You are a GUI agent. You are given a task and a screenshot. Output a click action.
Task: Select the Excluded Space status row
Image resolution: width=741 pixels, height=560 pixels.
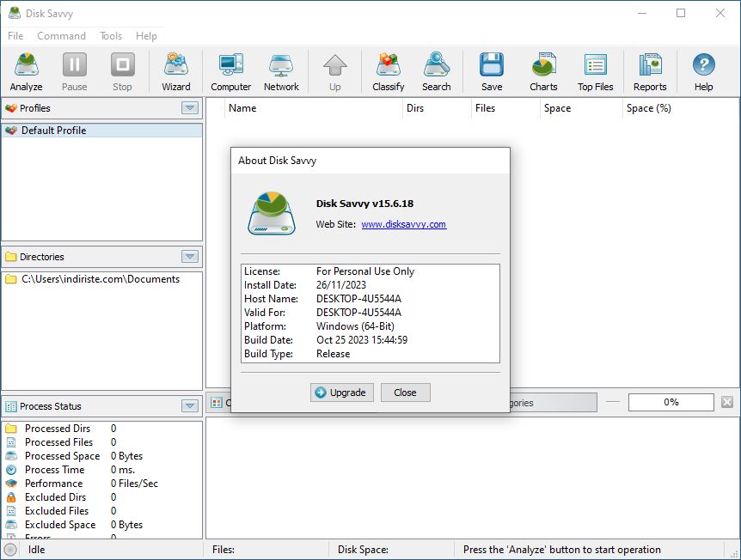click(102, 524)
